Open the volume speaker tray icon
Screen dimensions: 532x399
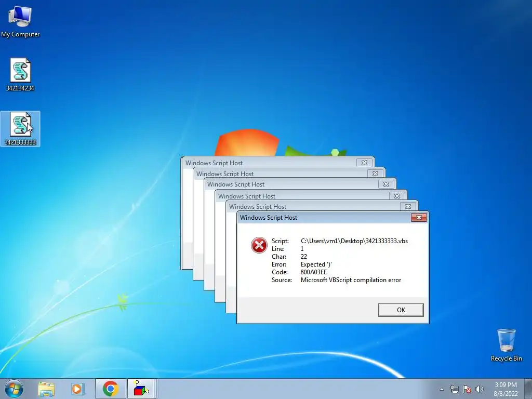tap(480, 389)
